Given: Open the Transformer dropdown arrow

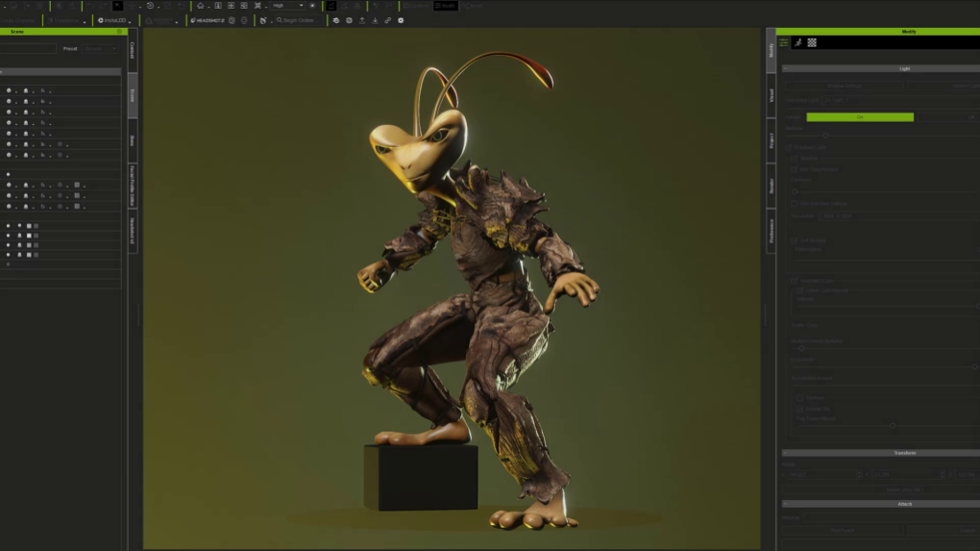Looking at the screenshot, I should click(x=85, y=21).
